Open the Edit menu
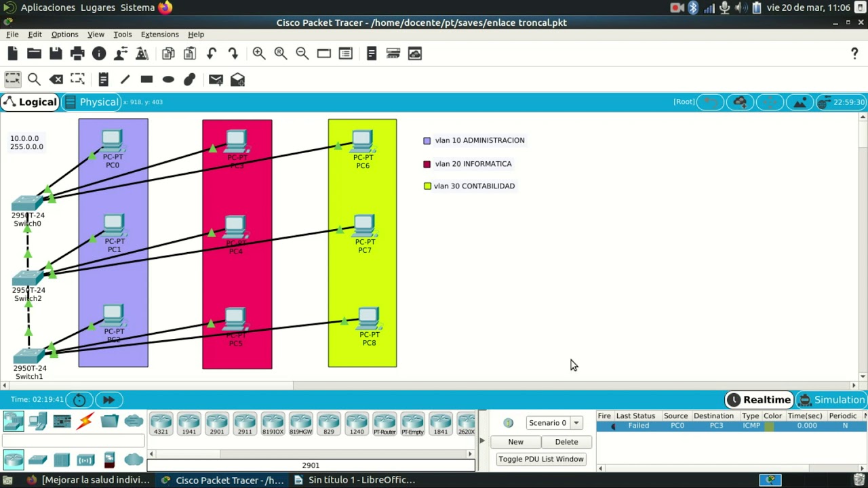This screenshot has width=868, height=488. coord(35,34)
